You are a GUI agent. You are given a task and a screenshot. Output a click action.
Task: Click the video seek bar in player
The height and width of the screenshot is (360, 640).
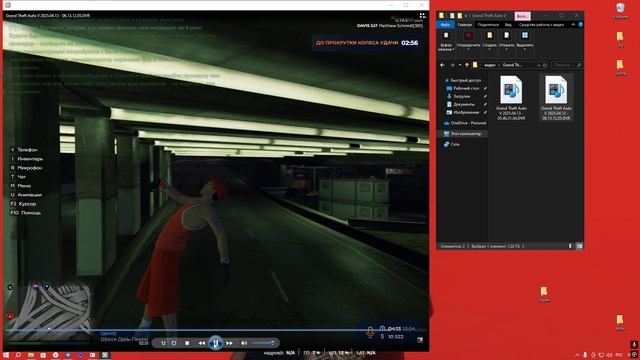click(216, 330)
